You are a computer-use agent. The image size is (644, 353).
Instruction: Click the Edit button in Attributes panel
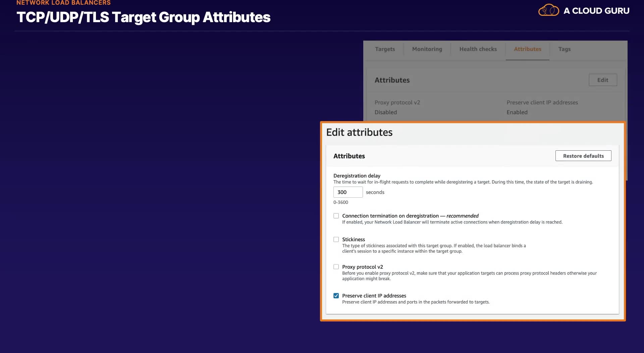point(603,80)
